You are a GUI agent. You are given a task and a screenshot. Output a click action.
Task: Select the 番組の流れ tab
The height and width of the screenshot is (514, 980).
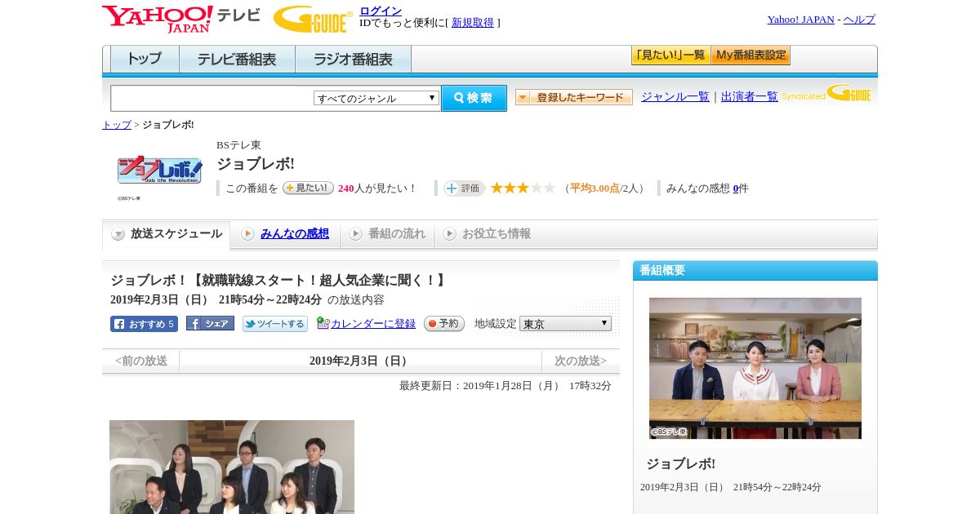[387, 234]
